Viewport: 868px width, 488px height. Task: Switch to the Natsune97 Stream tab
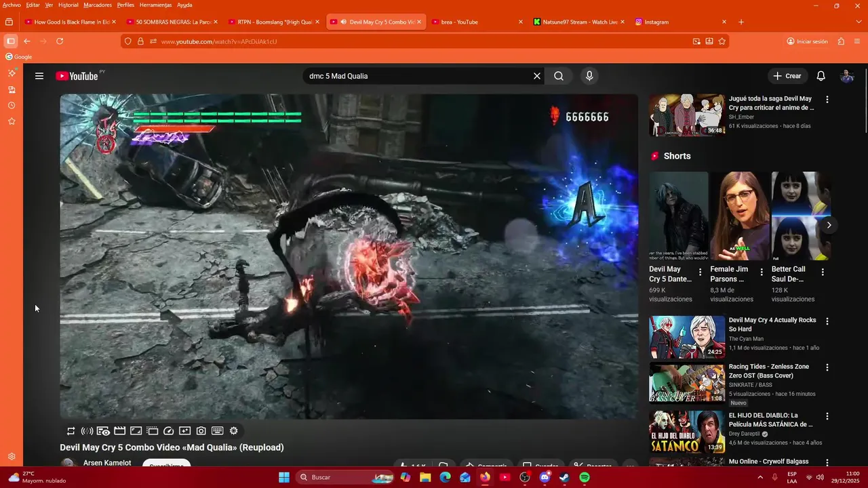pyautogui.click(x=580, y=22)
